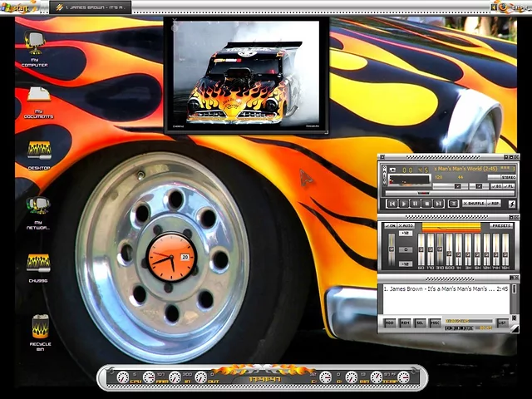The height and width of the screenshot is (399, 532).
Task: Open the My Documents desktop icon
Action: click(x=38, y=96)
